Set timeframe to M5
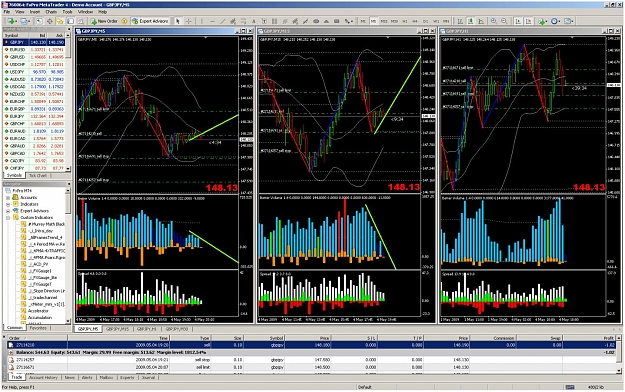Image resolution: width=625 pixels, height=392 pixels. pos(373,21)
